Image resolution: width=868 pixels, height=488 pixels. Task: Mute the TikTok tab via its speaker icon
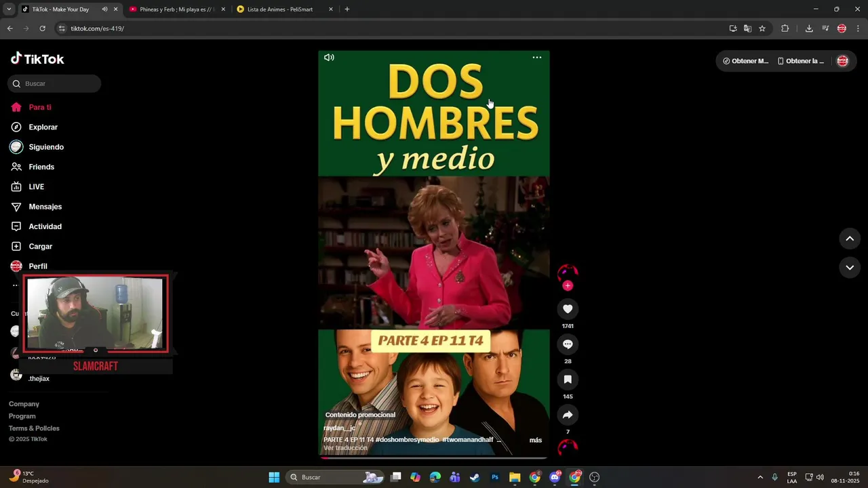coord(104,9)
